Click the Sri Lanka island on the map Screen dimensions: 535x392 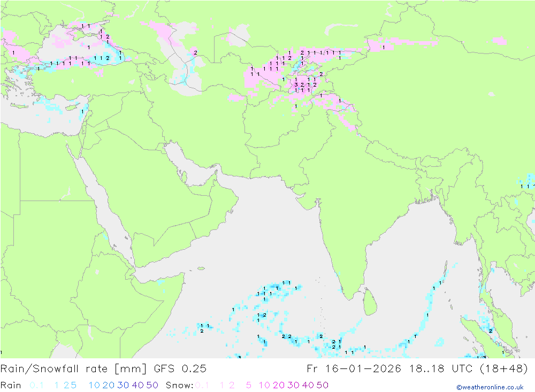[x=370, y=302]
